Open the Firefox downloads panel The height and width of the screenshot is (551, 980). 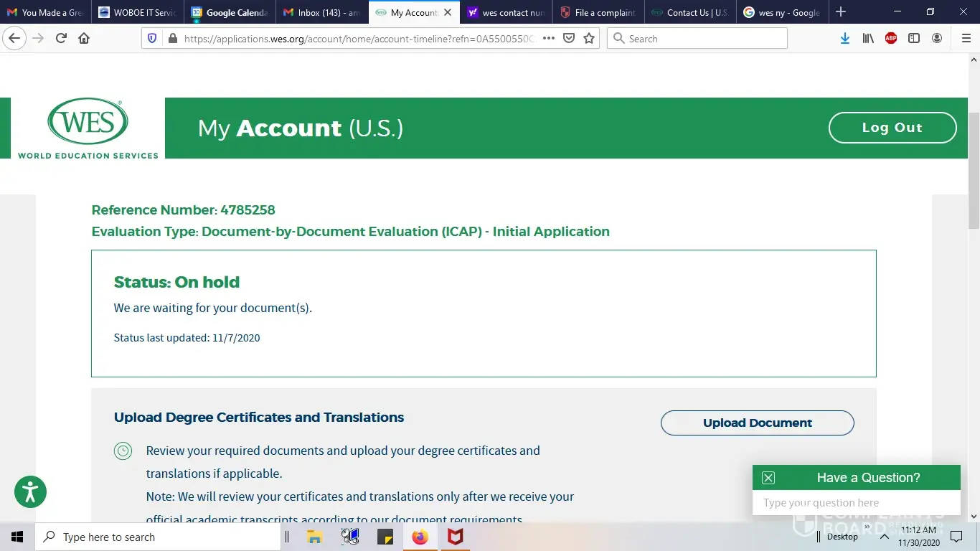tap(845, 39)
